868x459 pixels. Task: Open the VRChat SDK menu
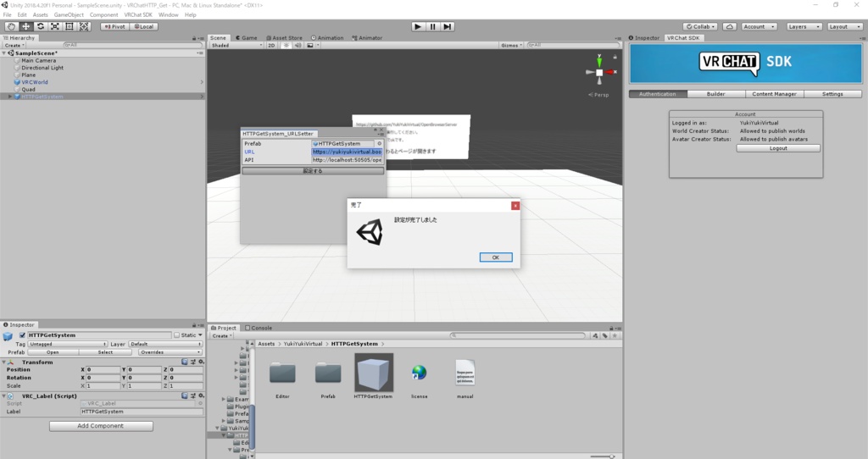coord(138,15)
